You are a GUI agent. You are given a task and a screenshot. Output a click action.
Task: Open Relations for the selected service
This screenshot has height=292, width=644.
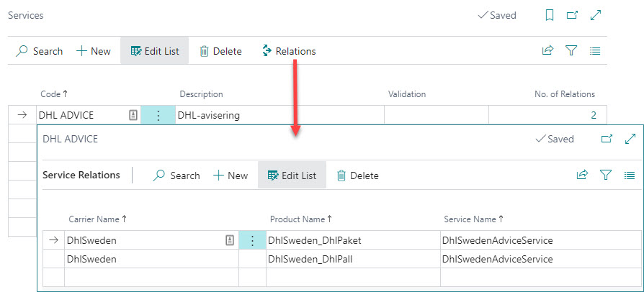(289, 51)
